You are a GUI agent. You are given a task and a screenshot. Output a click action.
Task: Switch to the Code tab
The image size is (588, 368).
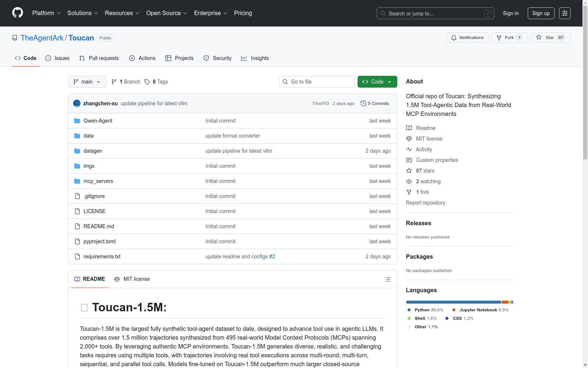tap(26, 58)
